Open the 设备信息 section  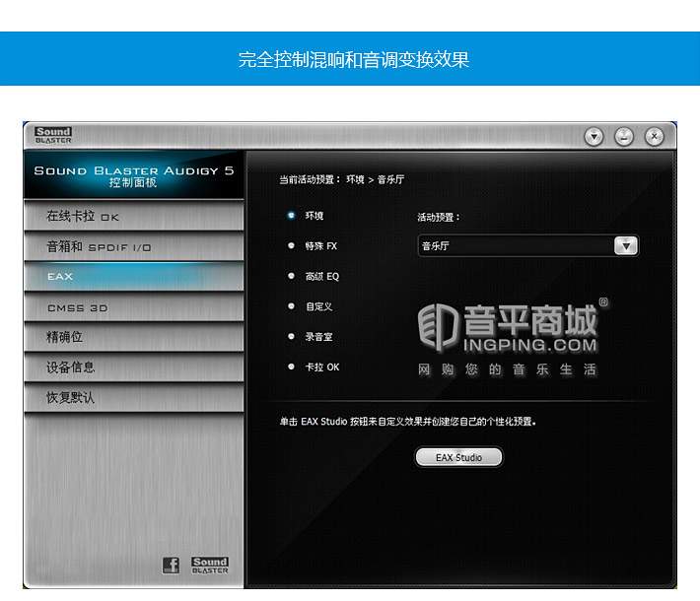pos(134,367)
